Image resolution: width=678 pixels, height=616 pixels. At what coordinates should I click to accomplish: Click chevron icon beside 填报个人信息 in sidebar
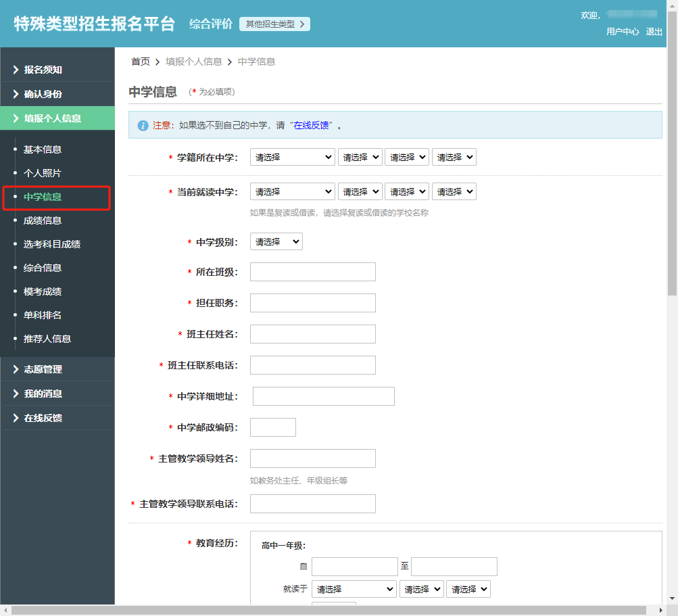click(16, 118)
